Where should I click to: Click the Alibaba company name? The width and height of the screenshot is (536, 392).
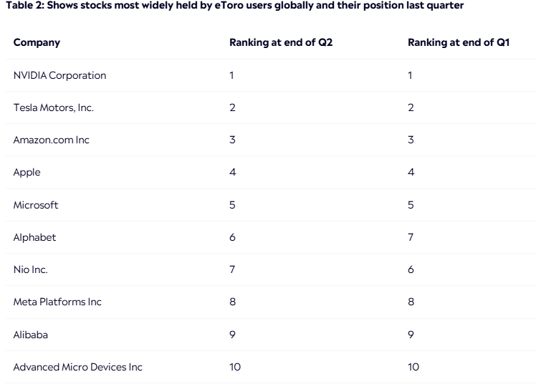click(31, 334)
